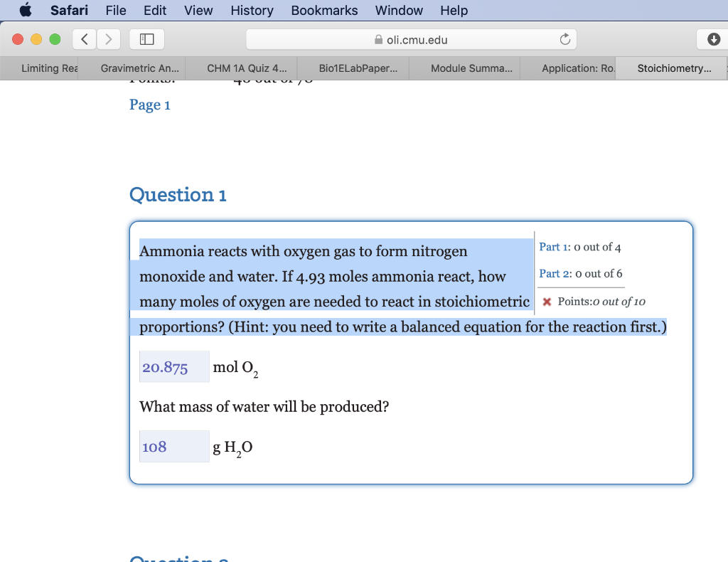Open the View menu
Image resolution: width=728 pixels, height=562 pixels.
point(198,10)
